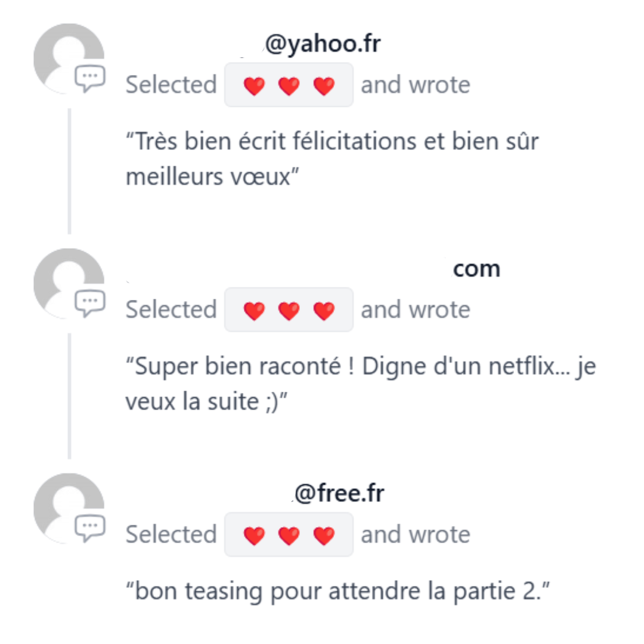Viewport: 644px width, 644px height.
Task: Click the hearts badge in the .com response
Action: [289, 309]
